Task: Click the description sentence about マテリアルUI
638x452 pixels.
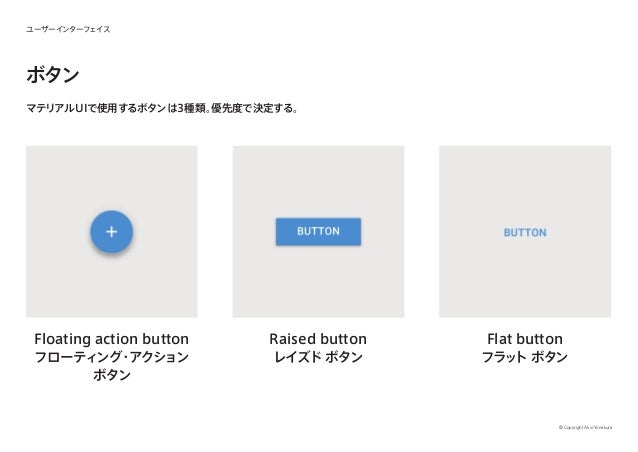Action: click(x=162, y=108)
